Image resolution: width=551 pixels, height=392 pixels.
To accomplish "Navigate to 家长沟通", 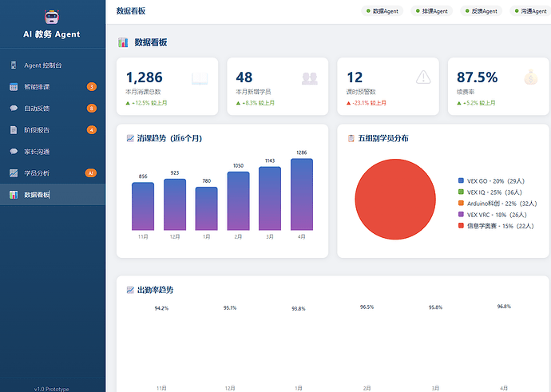I will [53, 152].
